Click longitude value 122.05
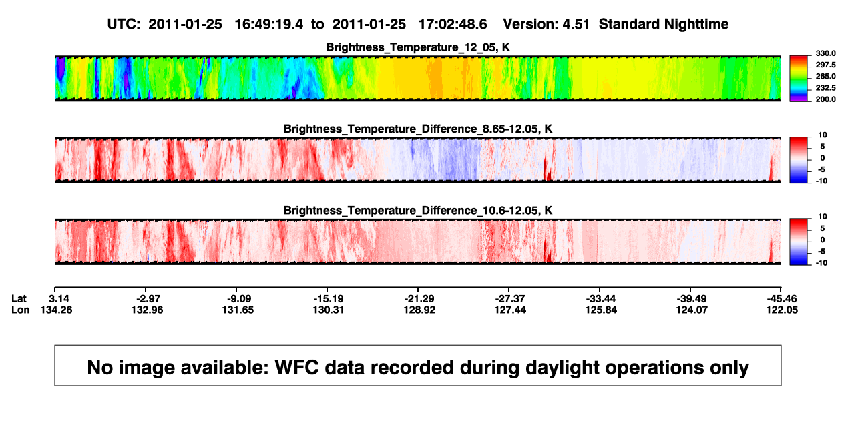868x445 pixels. point(783,310)
